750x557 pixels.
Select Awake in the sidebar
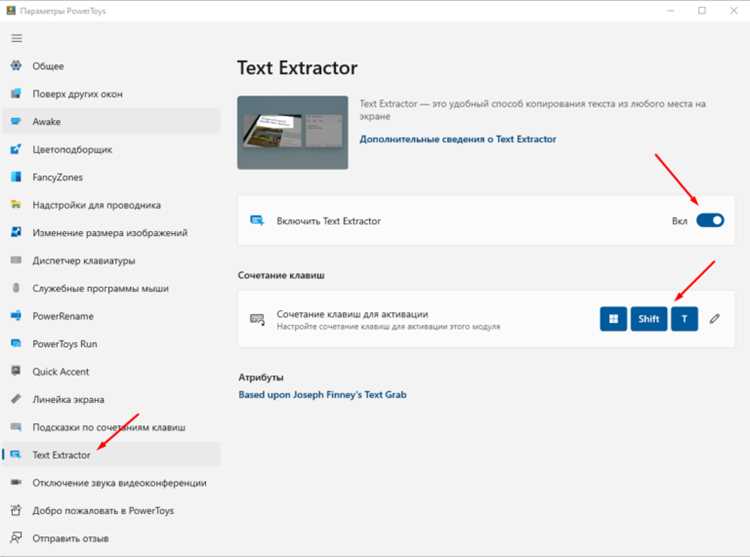pos(111,121)
